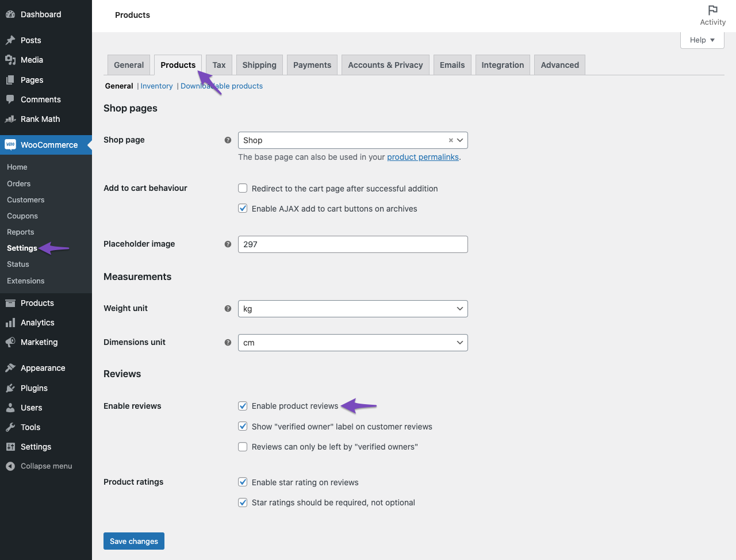Open the Accounts & Privacy tab
This screenshot has width=736, height=560.
point(385,64)
